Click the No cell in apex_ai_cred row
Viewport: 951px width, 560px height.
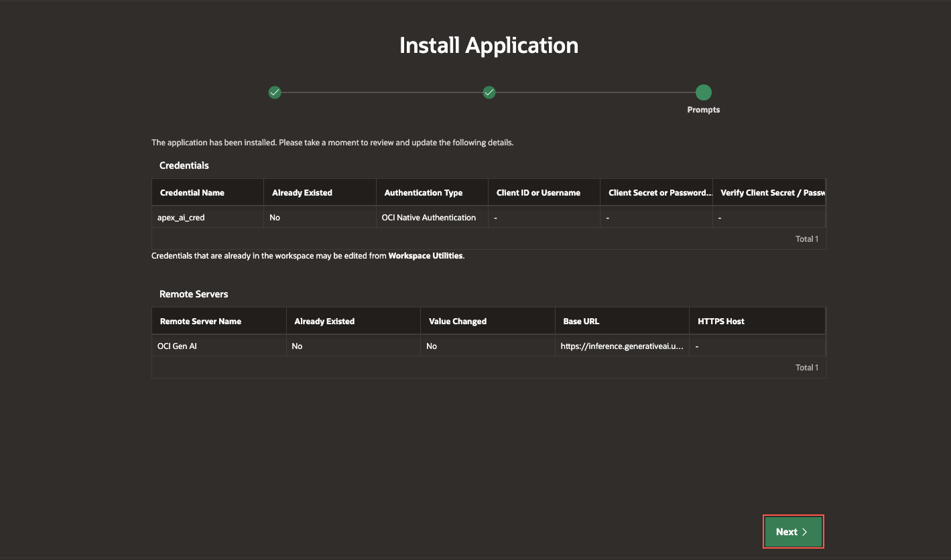[x=320, y=217]
